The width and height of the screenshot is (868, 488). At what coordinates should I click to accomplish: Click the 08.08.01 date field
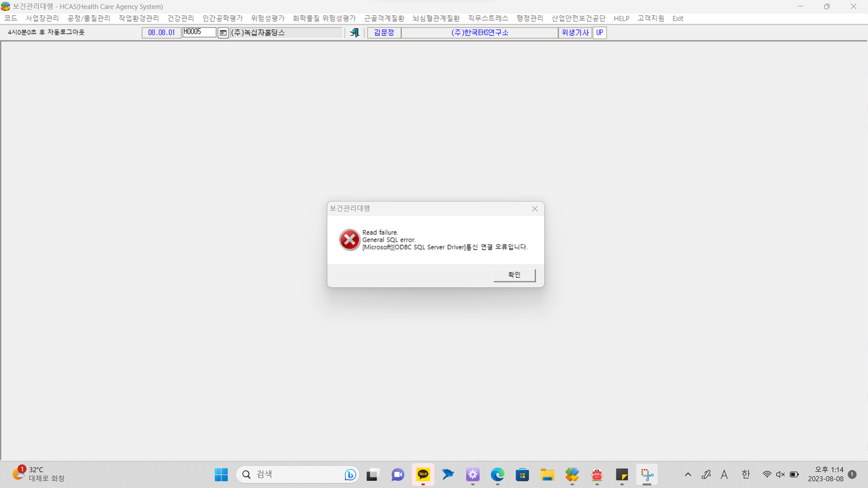click(161, 33)
